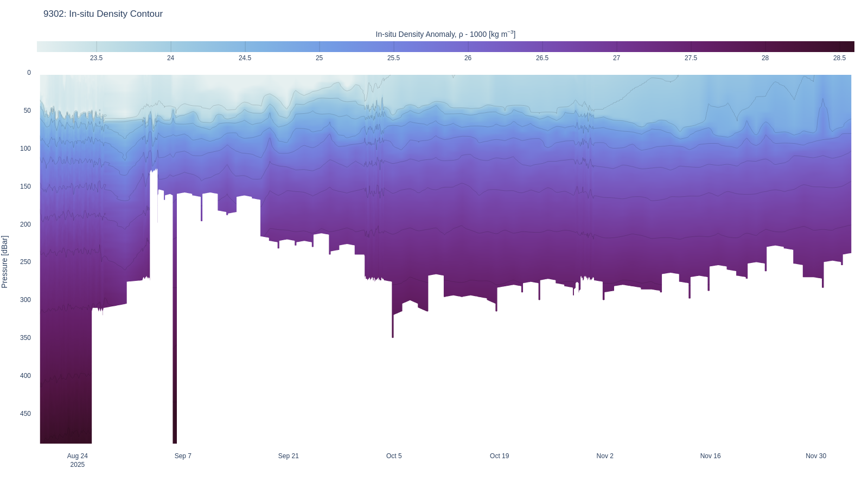Click the 'Oct 5' date label
Viewport: 868px width, 488px height.
(394, 456)
